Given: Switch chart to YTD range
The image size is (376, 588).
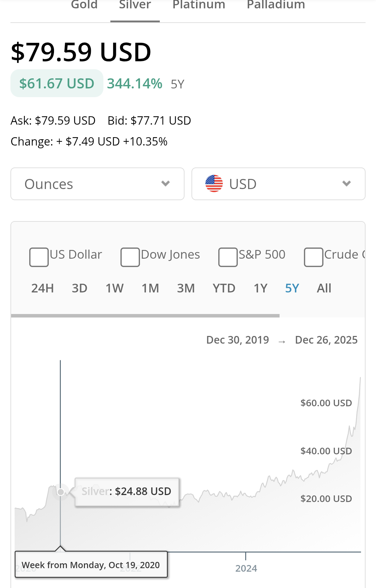Looking at the screenshot, I should [224, 288].
